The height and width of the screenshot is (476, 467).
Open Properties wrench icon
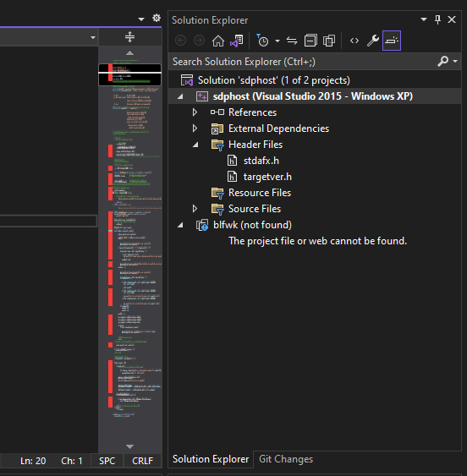coord(373,41)
